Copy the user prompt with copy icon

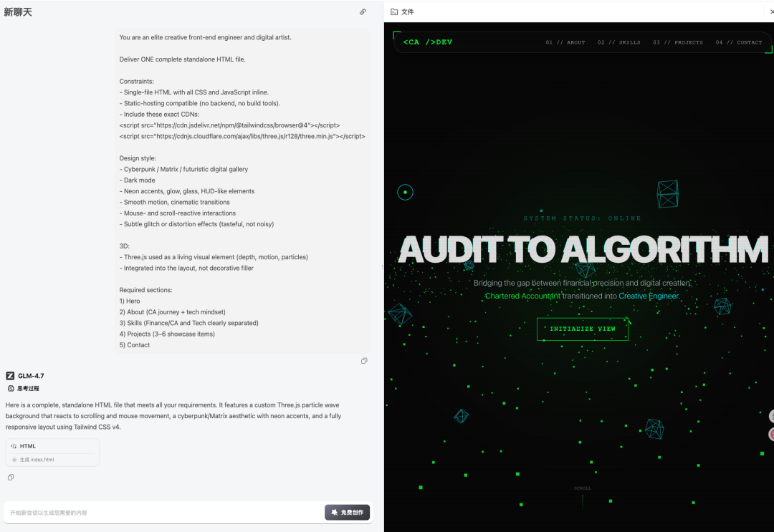(x=364, y=361)
